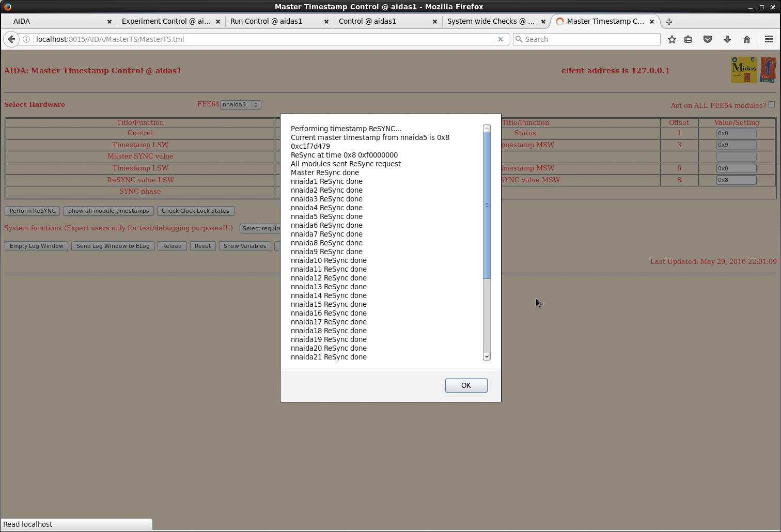Confirm the ReSYNC dialog with OK

pos(466,385)
